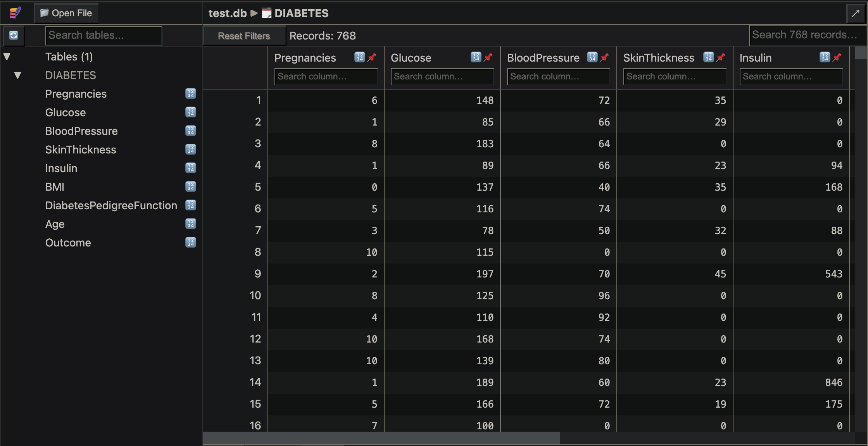Screen dimensions: 868x446
Task: Click numeric type icon on SkinThickness header
Action: tap(708, 57)
